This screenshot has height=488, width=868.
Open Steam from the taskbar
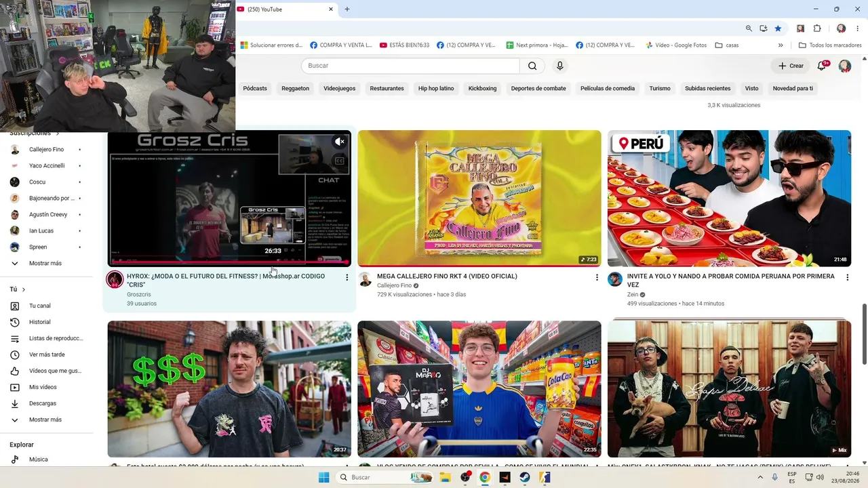(525, 477)
